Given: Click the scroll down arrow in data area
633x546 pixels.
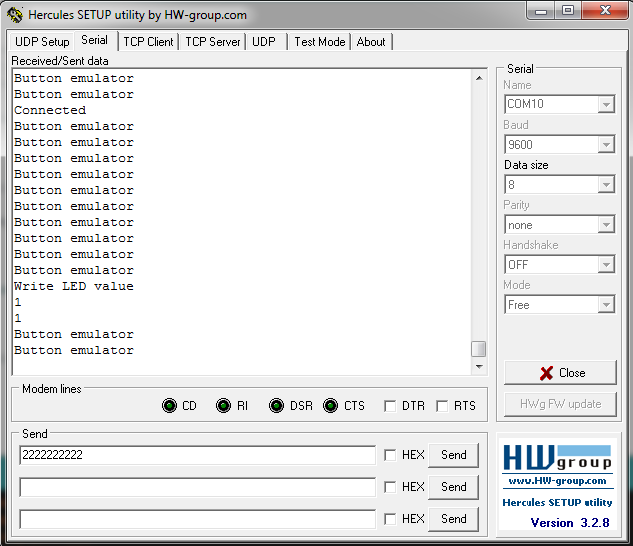Looking at the screenshot, I should 479,367.
